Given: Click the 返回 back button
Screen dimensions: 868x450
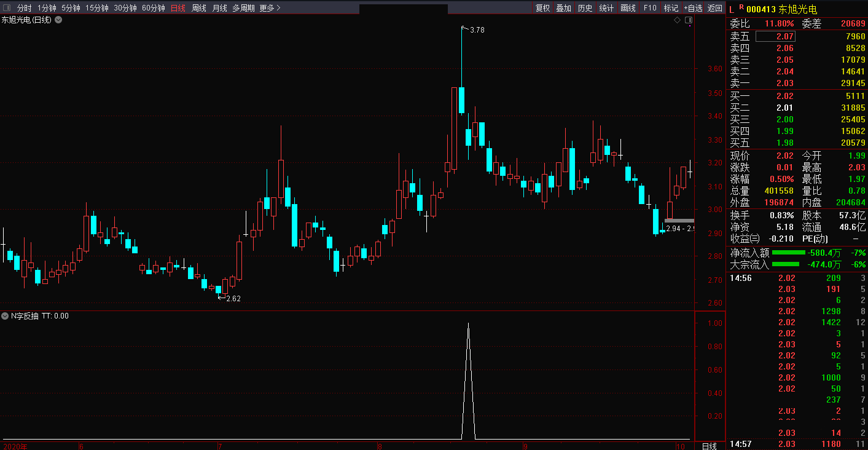Looking at the screenshot, I should [715, 8].
